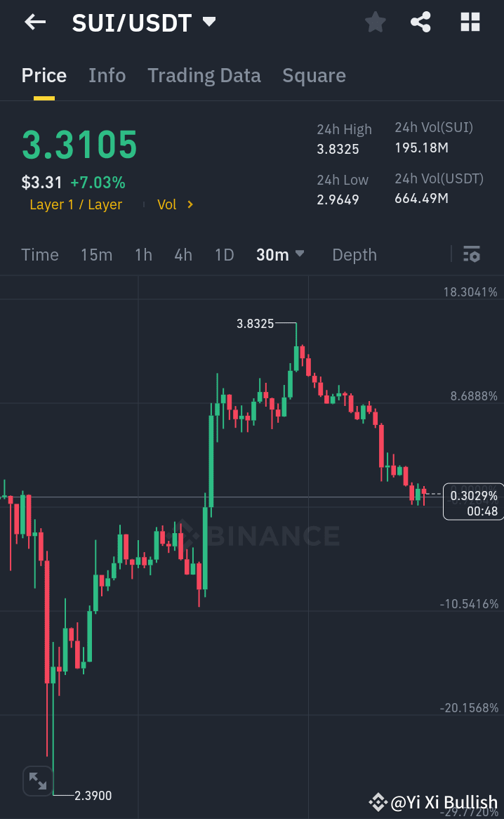Open the markets grid icon
The height and width of the screenshot is (819, 504).
(469, 22)
